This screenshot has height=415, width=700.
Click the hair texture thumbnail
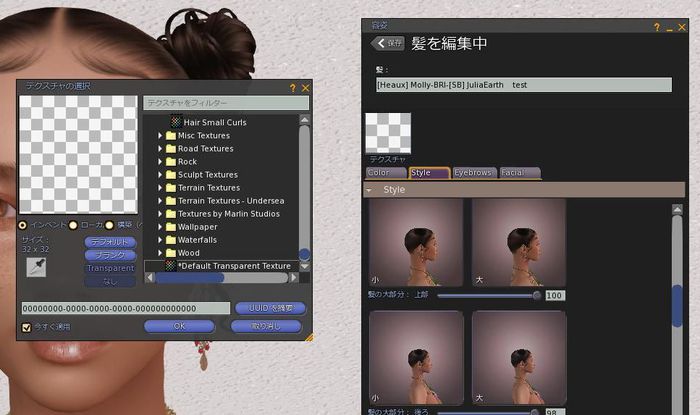388,133
